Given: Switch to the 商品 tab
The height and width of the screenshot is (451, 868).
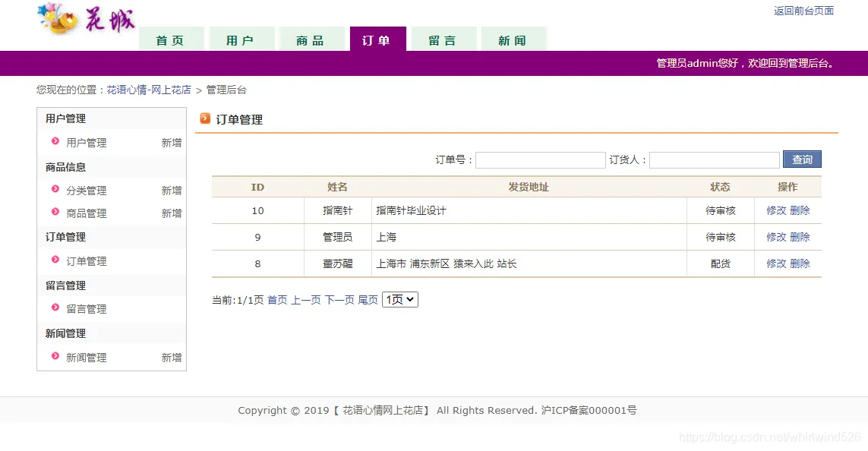Looking at the screenshot, I should tap(311, 39).
